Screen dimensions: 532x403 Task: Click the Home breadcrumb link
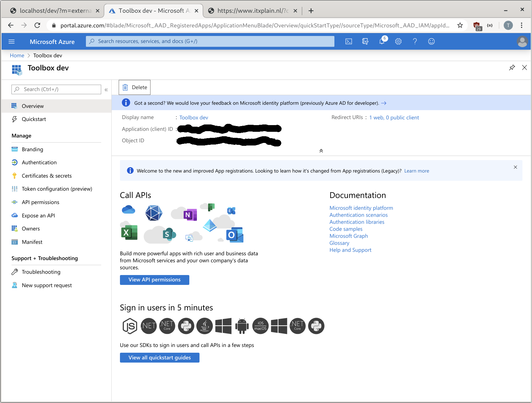(x=17, y=55)
